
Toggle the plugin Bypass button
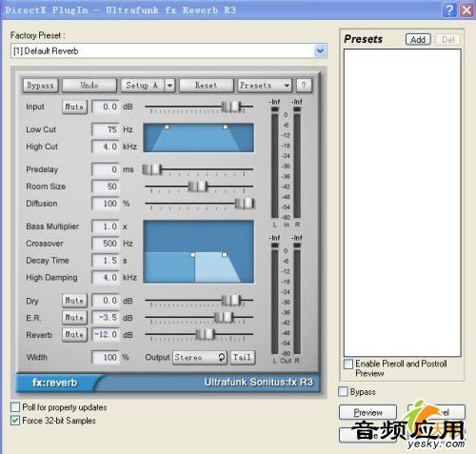click(x=40, y=86)
